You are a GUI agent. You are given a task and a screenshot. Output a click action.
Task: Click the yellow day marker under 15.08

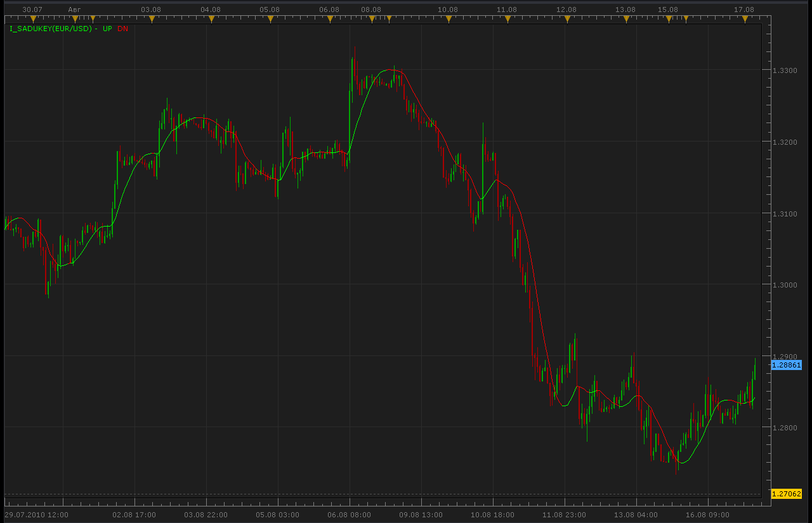point(668,20)
